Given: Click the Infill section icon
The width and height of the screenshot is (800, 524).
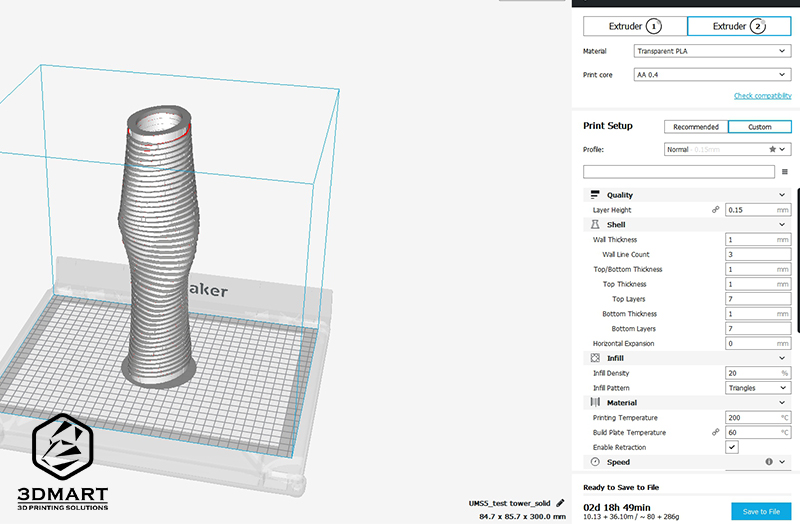Looking at the screenshot, I should [595, 358].
